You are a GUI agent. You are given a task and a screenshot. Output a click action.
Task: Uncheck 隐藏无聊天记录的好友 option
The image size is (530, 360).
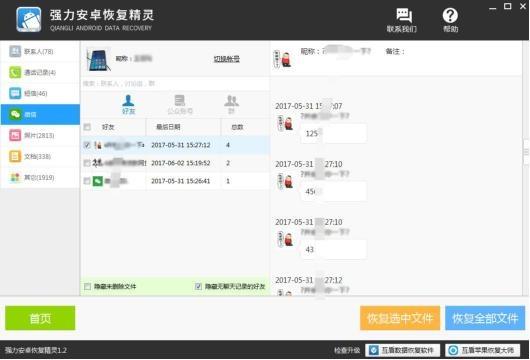pyautogui.click(x=198, y=286)
